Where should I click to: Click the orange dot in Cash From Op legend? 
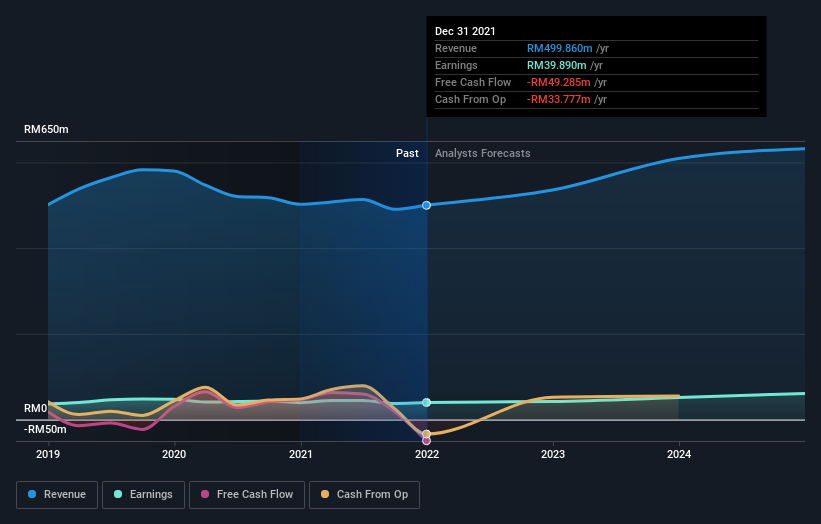point(325,494)
